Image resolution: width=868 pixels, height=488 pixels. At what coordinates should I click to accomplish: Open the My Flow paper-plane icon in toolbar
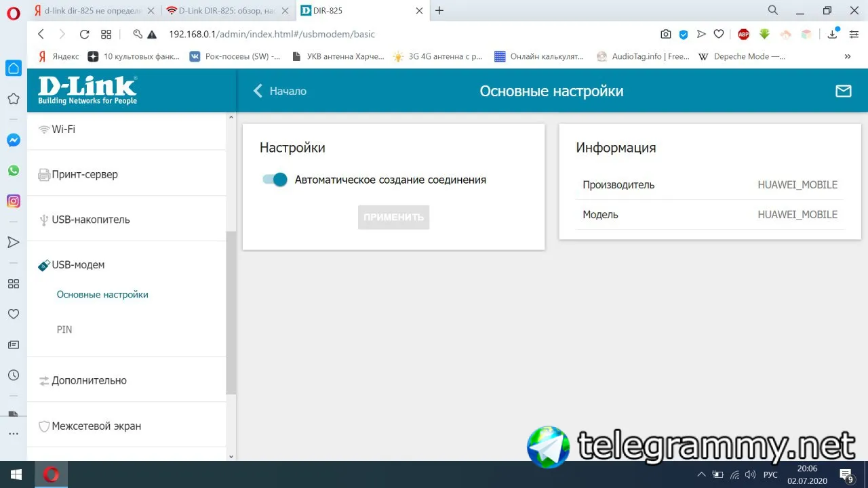coord(701,34)
